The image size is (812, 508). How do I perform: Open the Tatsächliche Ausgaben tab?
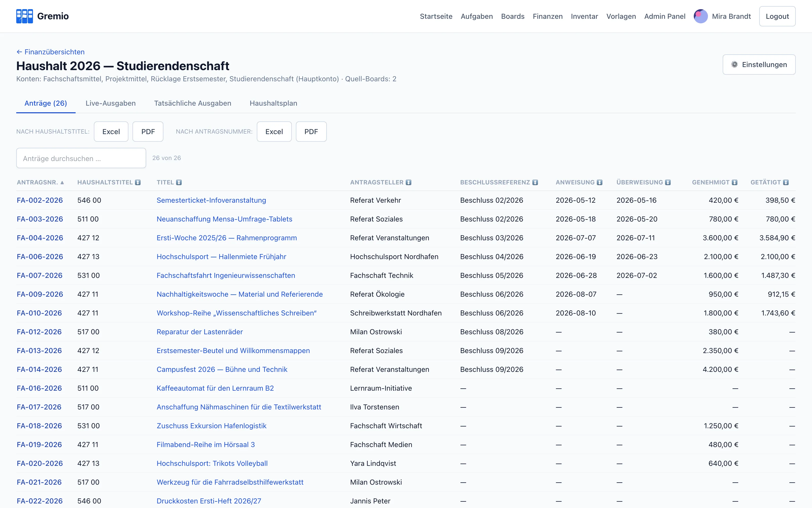click(x=193, y=103)
